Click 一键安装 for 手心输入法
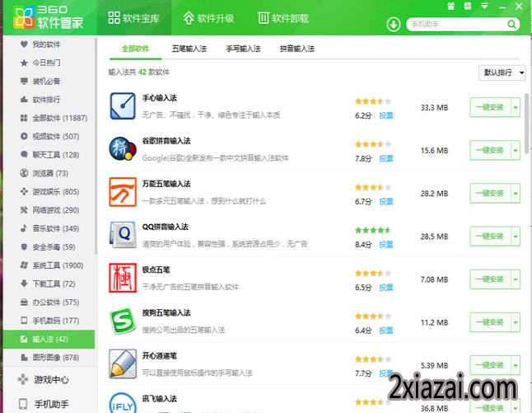 (x=490, y=107)
